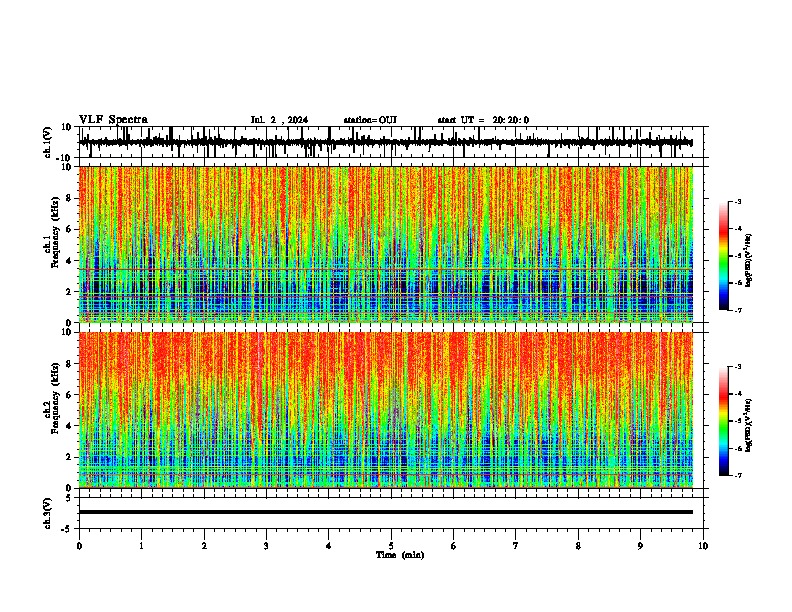Click the station name header text
The width and height of the screenshot is (792, 612).
tap(370, 120)
